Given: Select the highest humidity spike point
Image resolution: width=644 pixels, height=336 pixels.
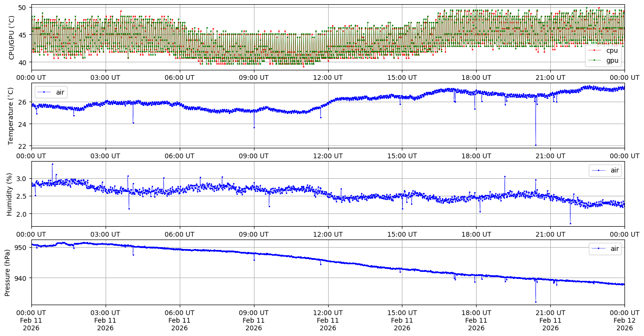Looking at the screenshot, I should [x=52, y=164].
